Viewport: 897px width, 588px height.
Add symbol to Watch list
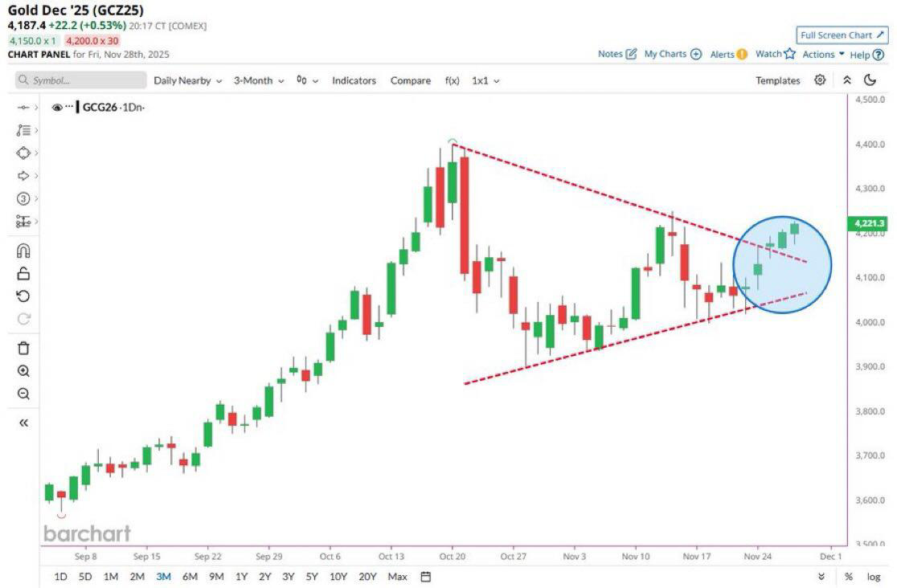pyautogui.click(x=775, y=55)
